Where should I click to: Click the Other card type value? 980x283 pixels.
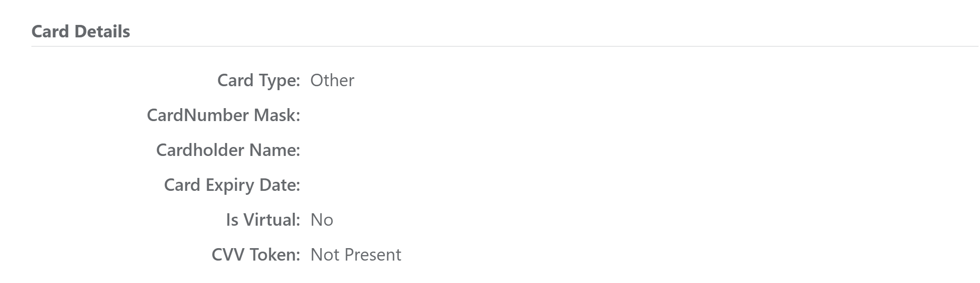tap(332, 80)
